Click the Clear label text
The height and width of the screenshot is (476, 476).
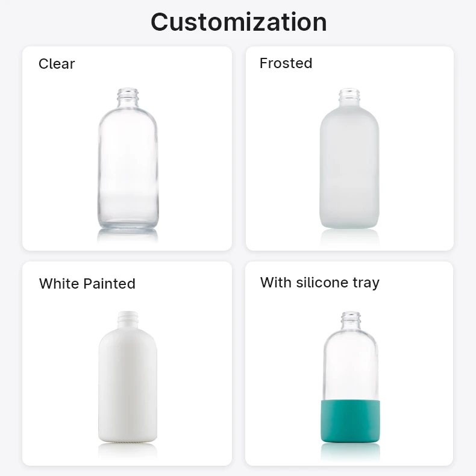pyautogui.click(x=57, y=64)
